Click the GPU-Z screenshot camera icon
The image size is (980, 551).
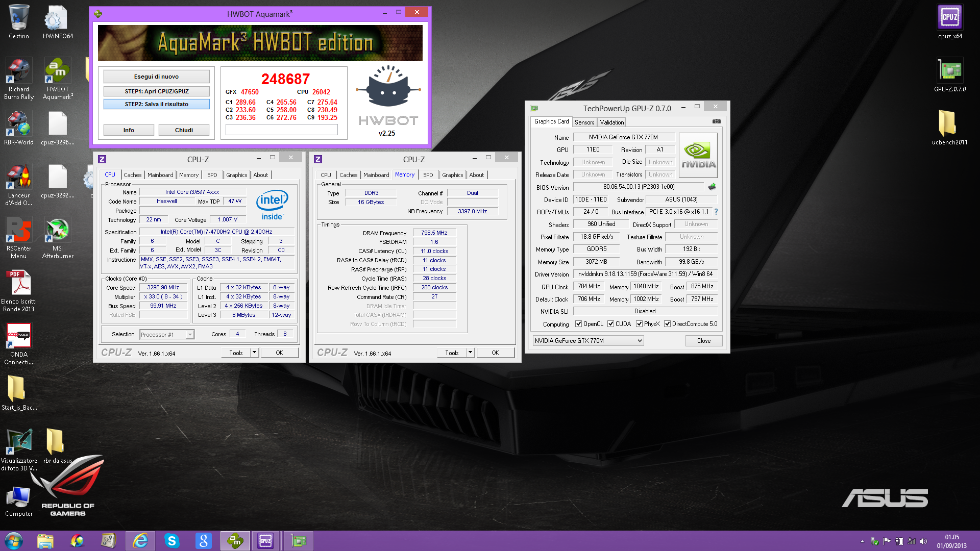(717, 121)
